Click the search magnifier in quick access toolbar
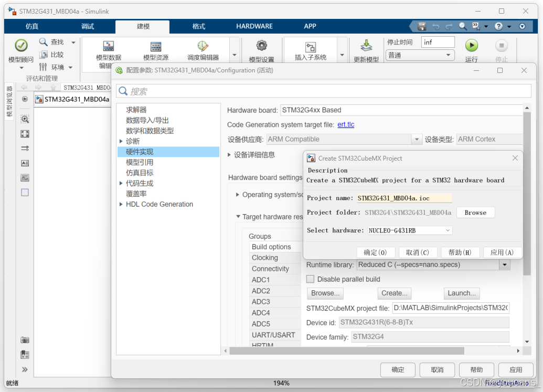 pos(463,26)
